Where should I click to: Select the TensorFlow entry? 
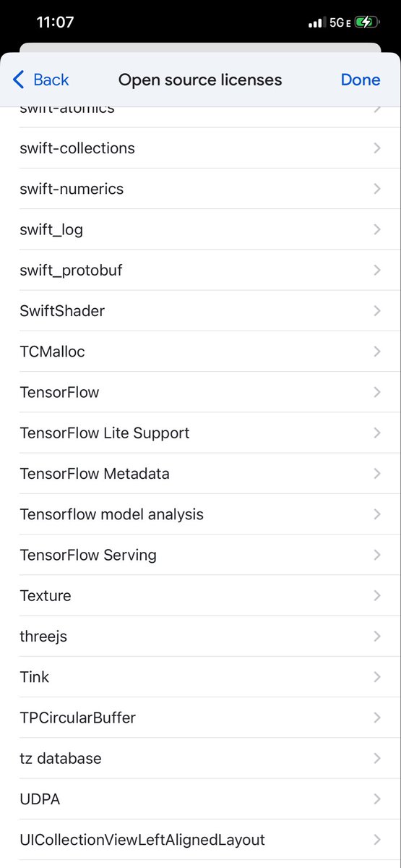point(200,392)
